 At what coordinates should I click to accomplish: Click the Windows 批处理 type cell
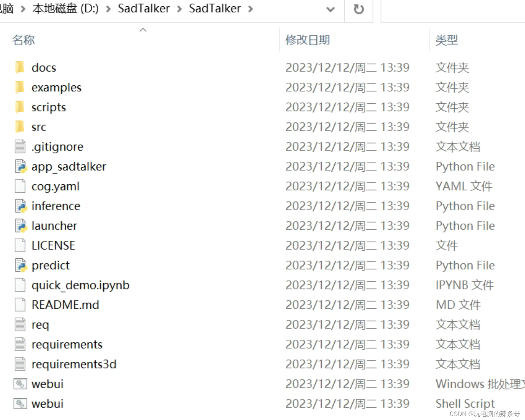click(x=480, y=384)
